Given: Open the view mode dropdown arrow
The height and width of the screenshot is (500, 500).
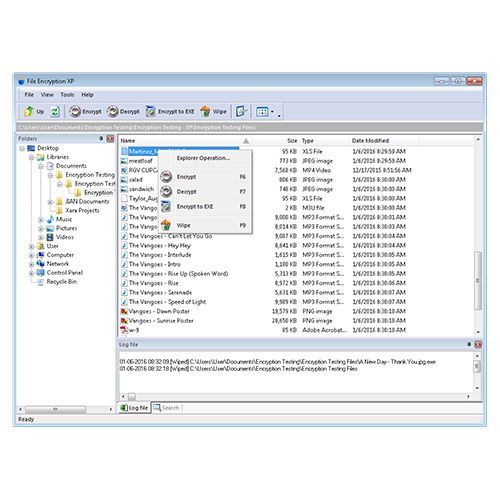Looking at the screenshot, I should pos(273,112).
